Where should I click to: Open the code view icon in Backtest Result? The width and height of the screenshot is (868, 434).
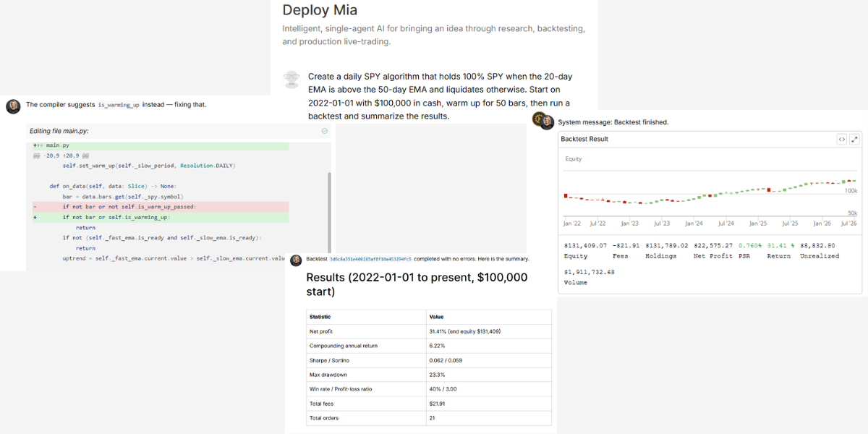click(x=842, y=139)
